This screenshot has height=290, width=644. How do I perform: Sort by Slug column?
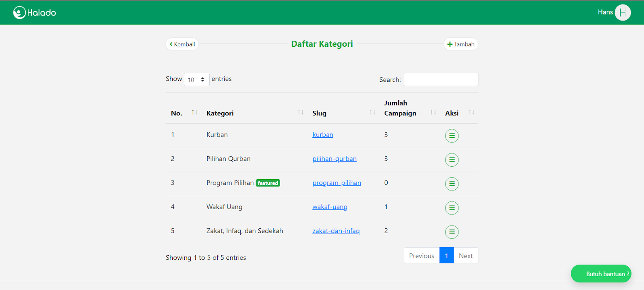coord(372,112)
